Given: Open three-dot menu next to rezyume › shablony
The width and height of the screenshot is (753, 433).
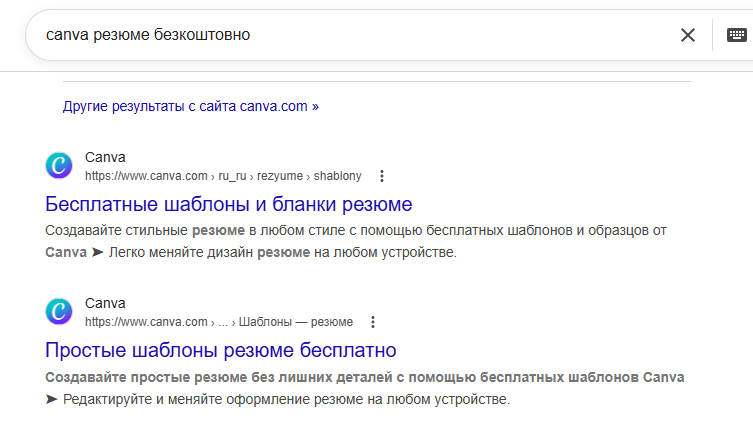Looking at the screenshot, I should pos(382,176).
